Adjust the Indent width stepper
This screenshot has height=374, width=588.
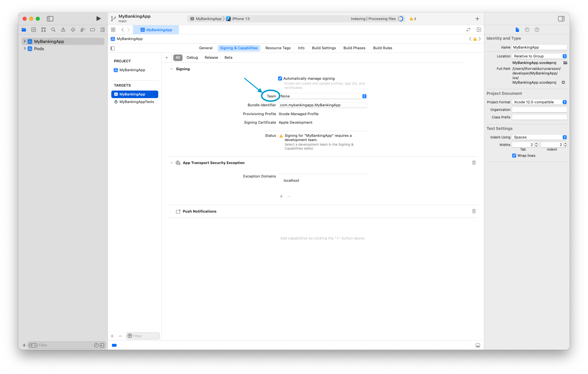(x=565, y=145)
